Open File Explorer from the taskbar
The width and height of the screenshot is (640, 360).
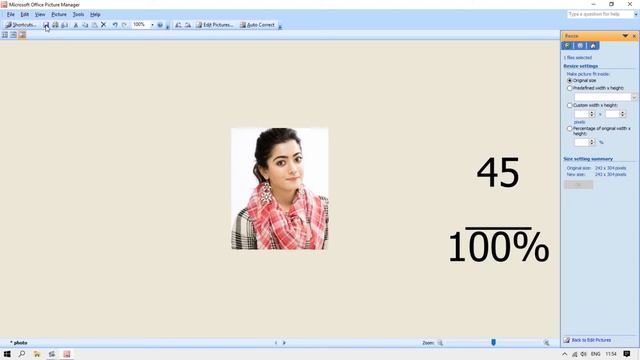[37, 354]
